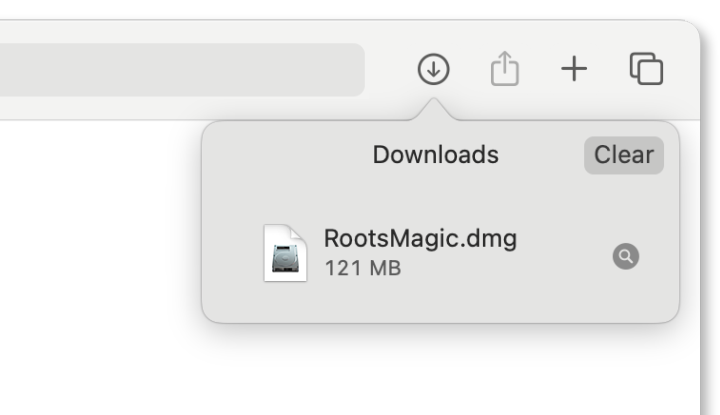
Task: Select the RootsMagic.dmg file name
Action: (420, 240)
